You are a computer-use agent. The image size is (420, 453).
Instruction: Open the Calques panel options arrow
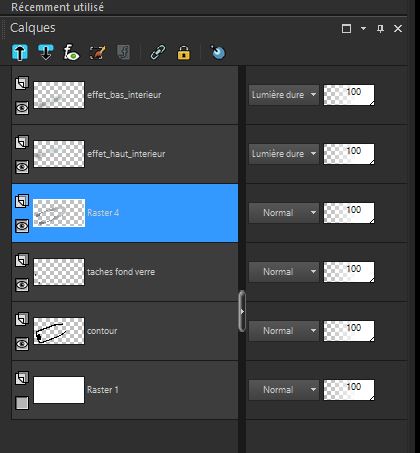tap(363, 29)
